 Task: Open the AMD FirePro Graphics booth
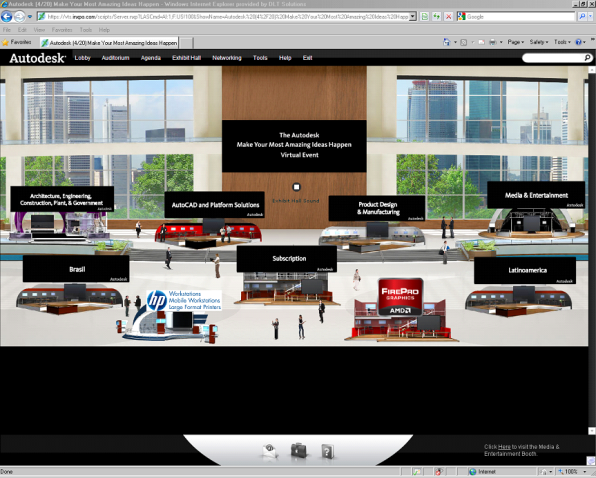click(x=400, y=296)
